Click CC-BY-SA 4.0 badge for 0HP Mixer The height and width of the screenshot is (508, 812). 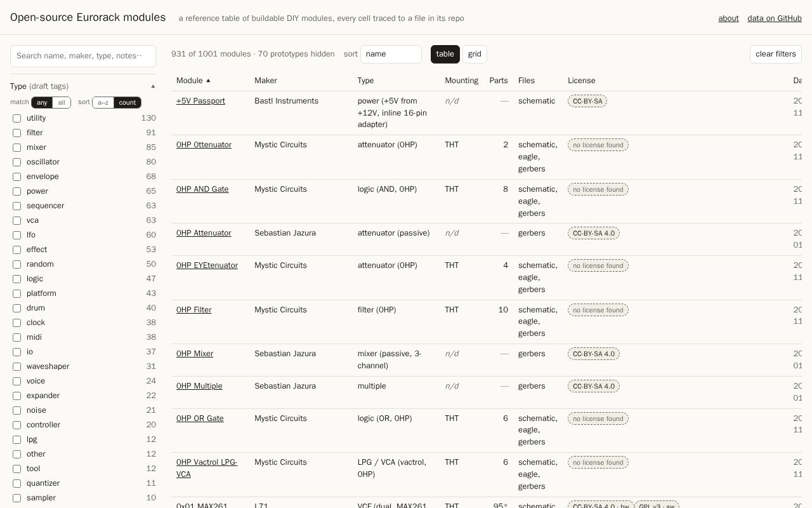click(594, 354)
